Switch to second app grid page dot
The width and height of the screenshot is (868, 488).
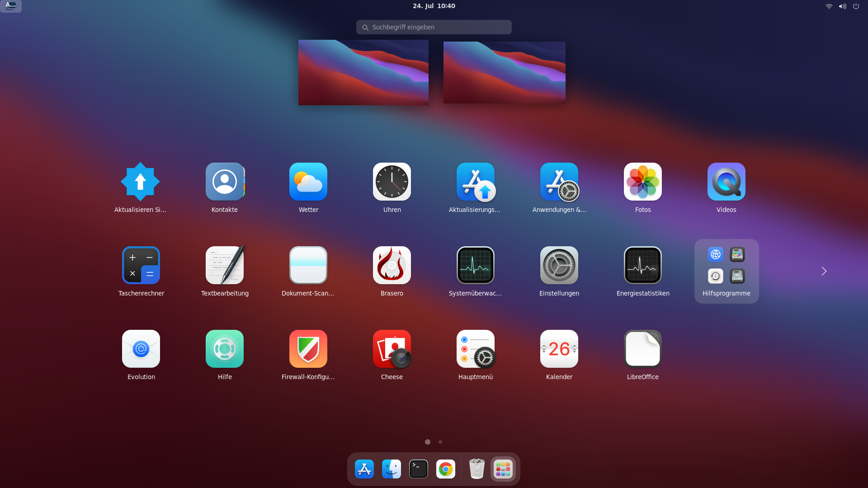[x=440, y=442]
